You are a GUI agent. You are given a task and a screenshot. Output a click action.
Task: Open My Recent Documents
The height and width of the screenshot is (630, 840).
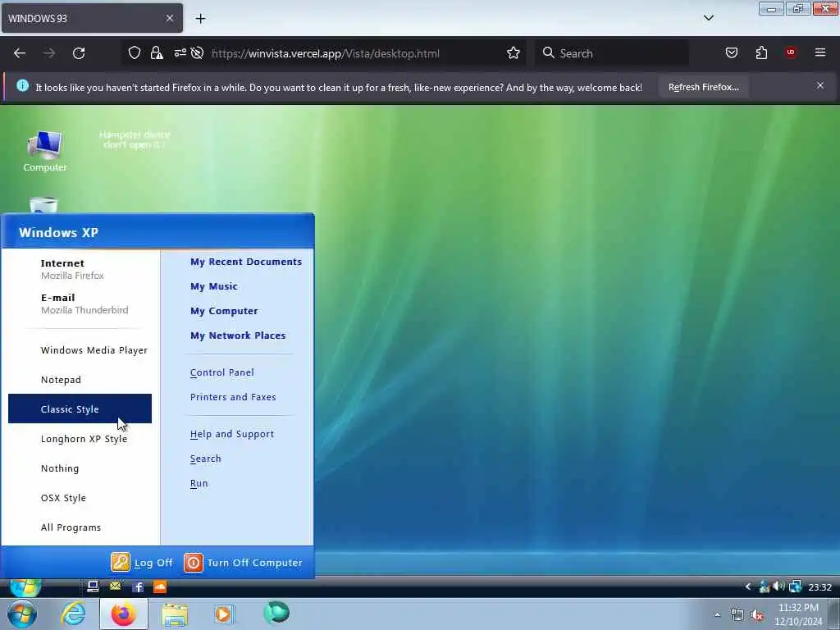click(246, 262)
